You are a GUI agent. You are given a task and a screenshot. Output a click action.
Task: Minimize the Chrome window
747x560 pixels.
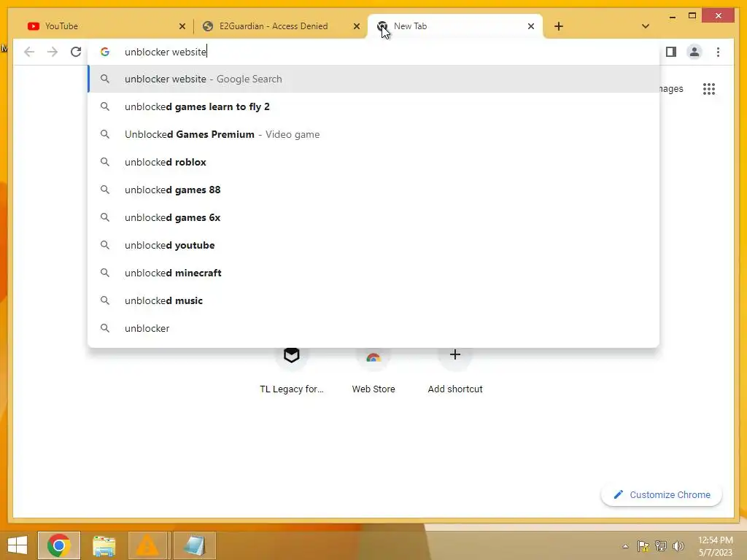(672, 17)
